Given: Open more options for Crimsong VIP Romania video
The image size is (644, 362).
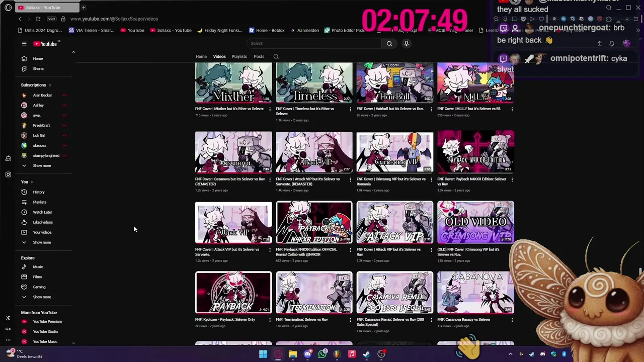Looking at the screenshot, I should pos(431,179).
